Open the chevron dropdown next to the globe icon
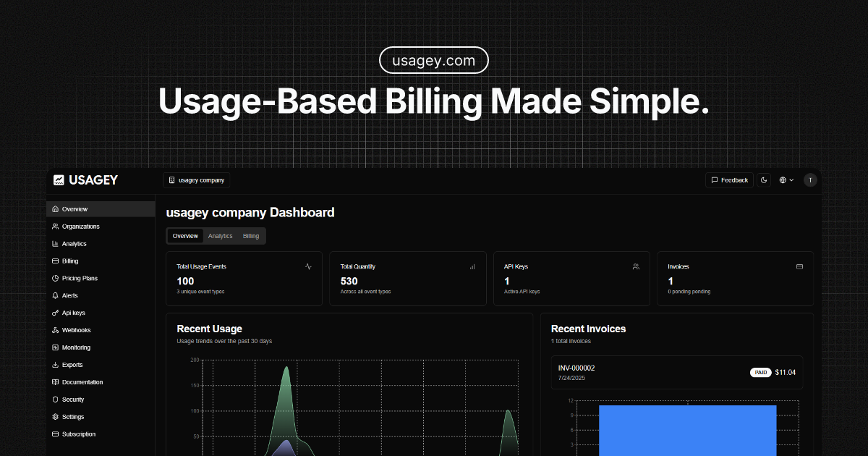The height and width of the screenshot is (456, 868). (x=793, y=180)
